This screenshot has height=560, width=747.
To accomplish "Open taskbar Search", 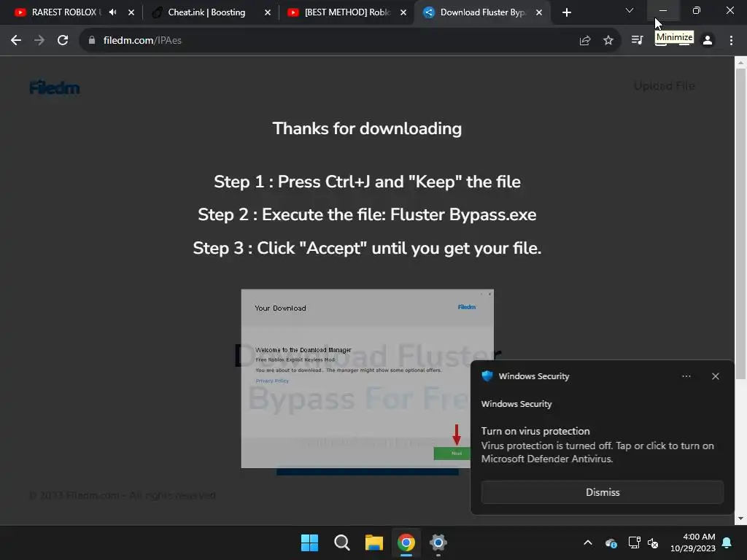I will (x=341, y=542).
